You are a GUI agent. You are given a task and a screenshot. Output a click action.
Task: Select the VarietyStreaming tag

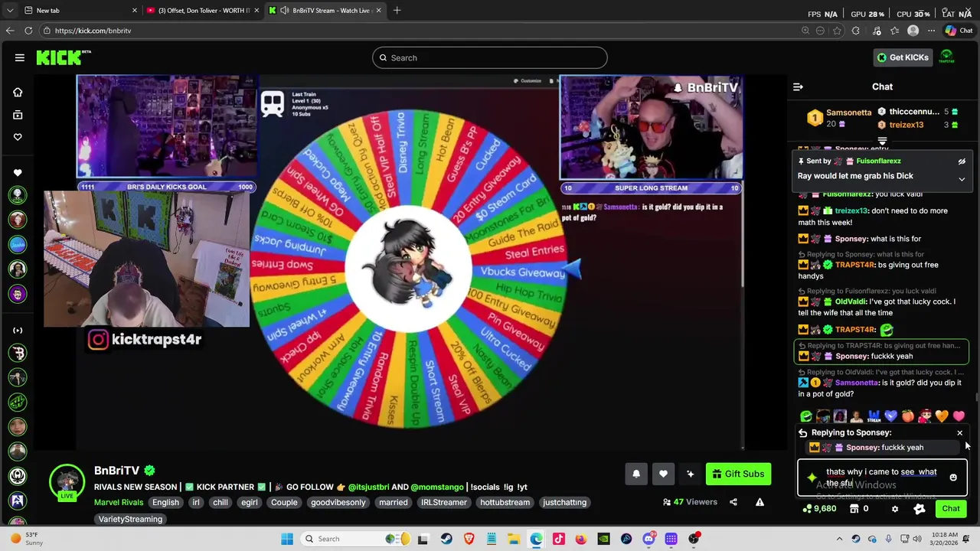pyautogui.click(x=130, y=520)
